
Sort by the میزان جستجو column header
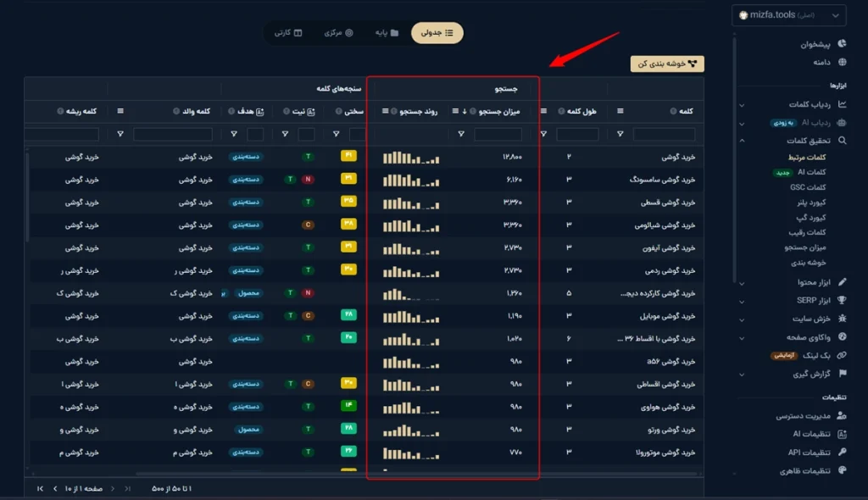point(498,111)
